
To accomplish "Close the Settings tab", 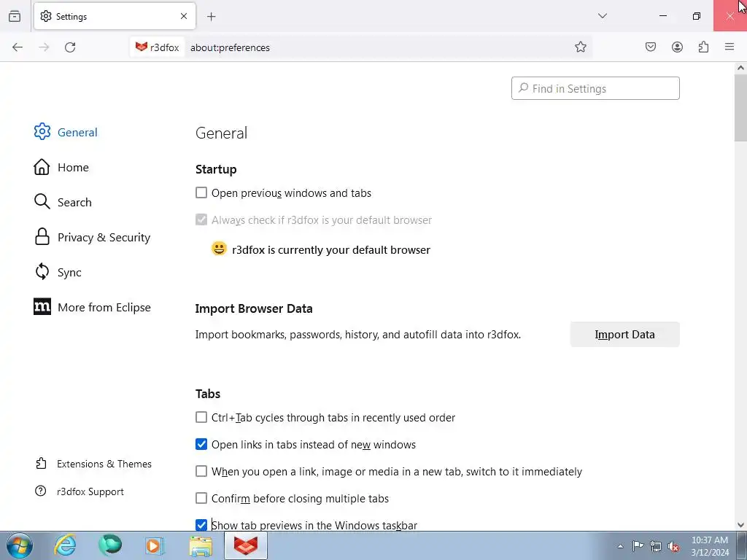I will [184, 16].
